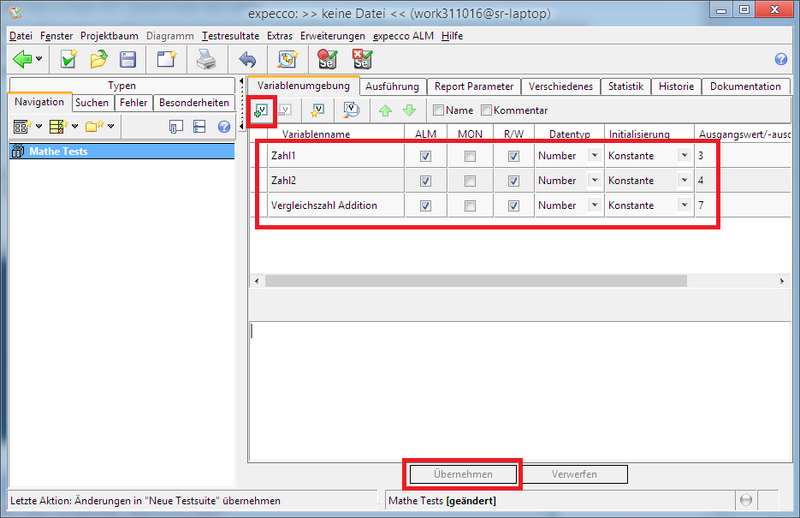
Task: Click the horizontal scrollbar under variable table
Action: [x=476, y=281]
